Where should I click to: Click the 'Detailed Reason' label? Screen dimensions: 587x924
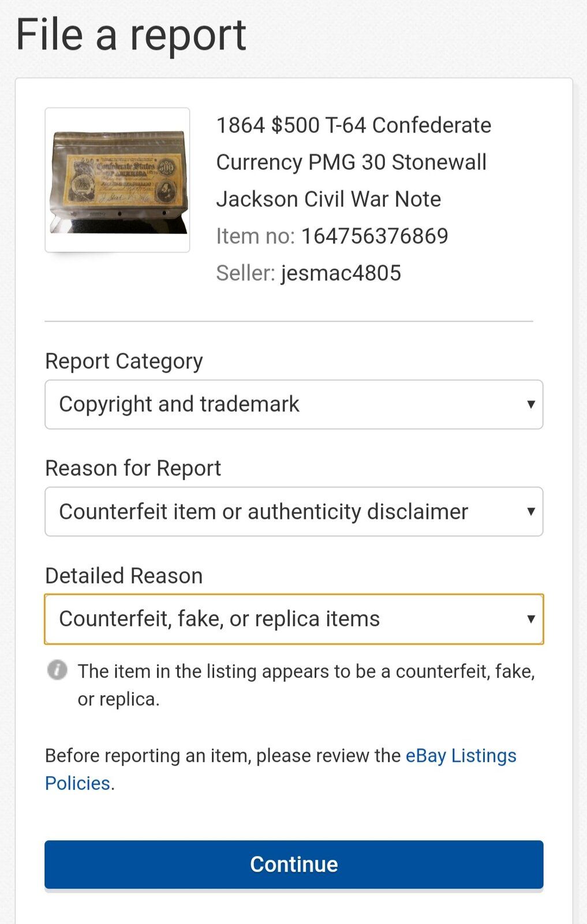click(124, 576)
